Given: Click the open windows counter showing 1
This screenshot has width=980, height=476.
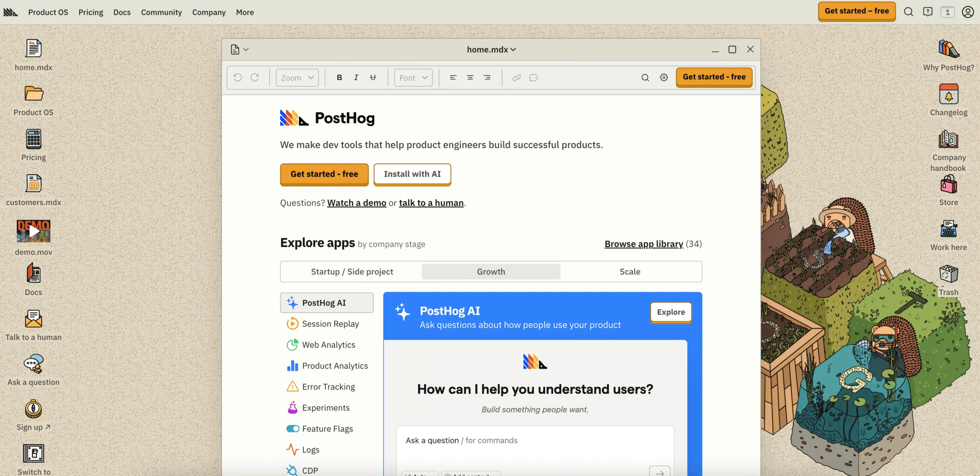Looking at the screenshot, I should pyautogui.click(x=947, y=12).
